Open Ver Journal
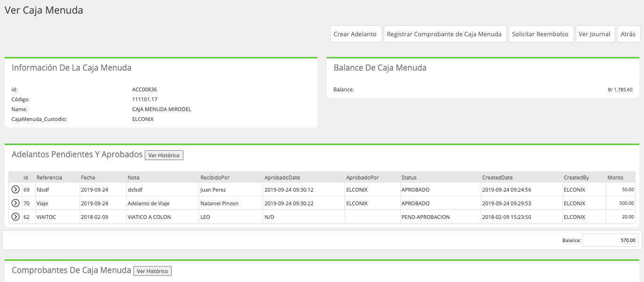Screen dimensions: 644x282 point(595,34)
